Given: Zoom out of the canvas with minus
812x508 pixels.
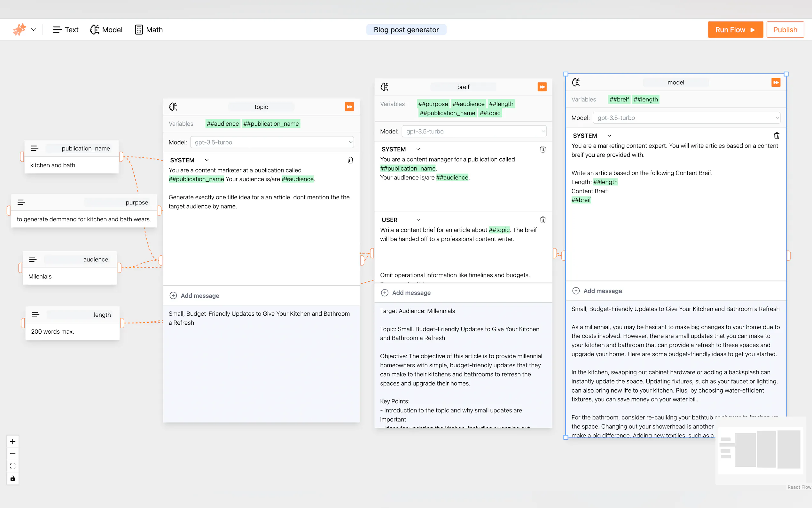Looking at the screenshot, I should pos(13,454).
